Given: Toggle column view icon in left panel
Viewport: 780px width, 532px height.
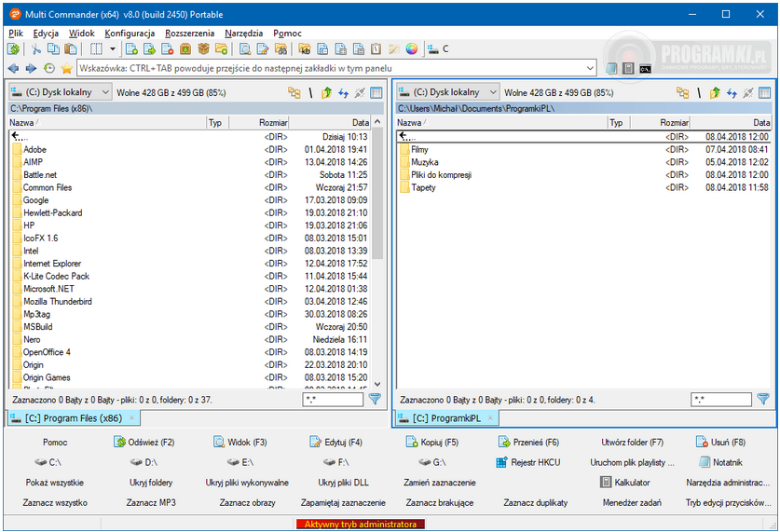Looking at the screenshot, I should click(376, 92).
